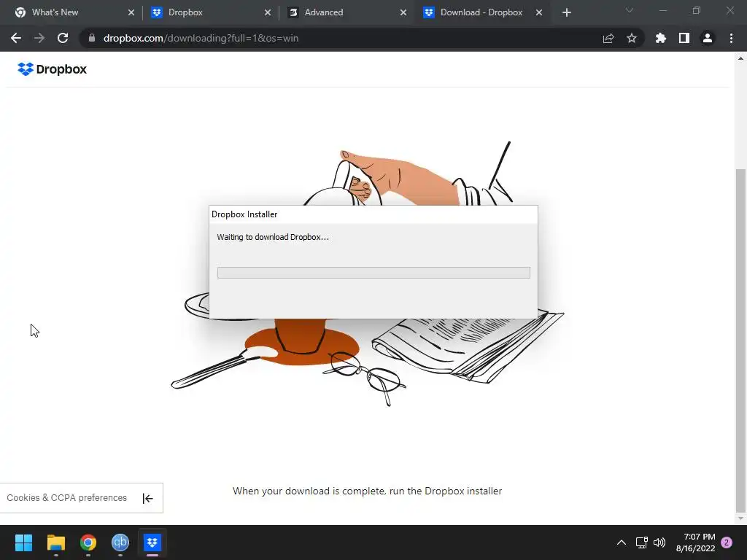
Task: Share this page using share icon
Action: [x=608, y=38]
